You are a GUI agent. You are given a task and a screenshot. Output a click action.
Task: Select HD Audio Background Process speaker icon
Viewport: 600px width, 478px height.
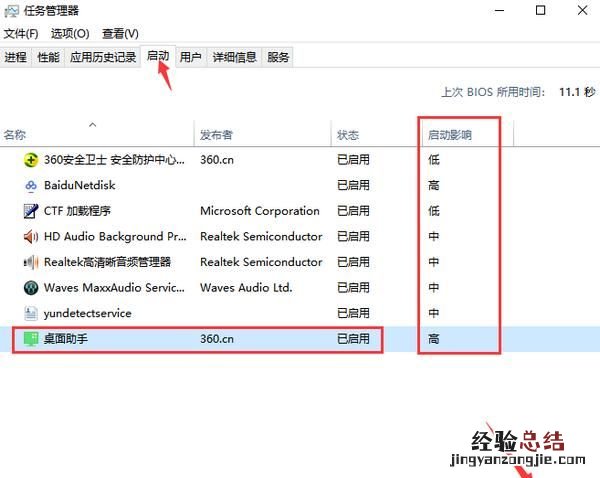tap(29, 237)
